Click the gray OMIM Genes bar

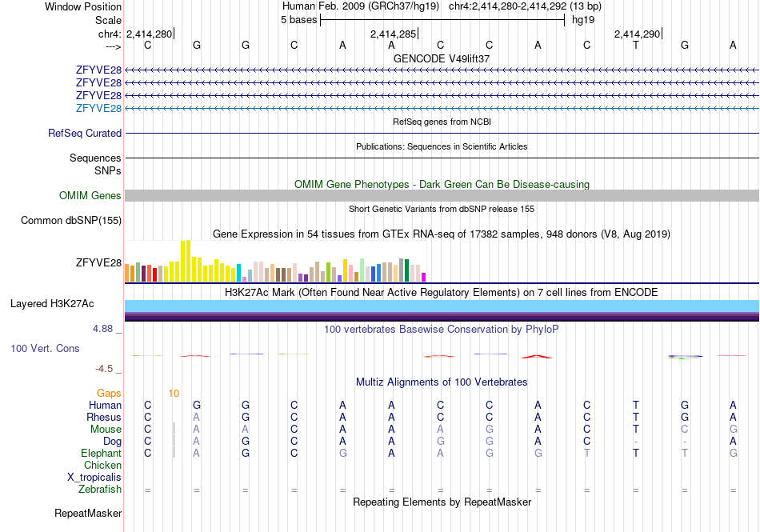[x=442, y=196]
